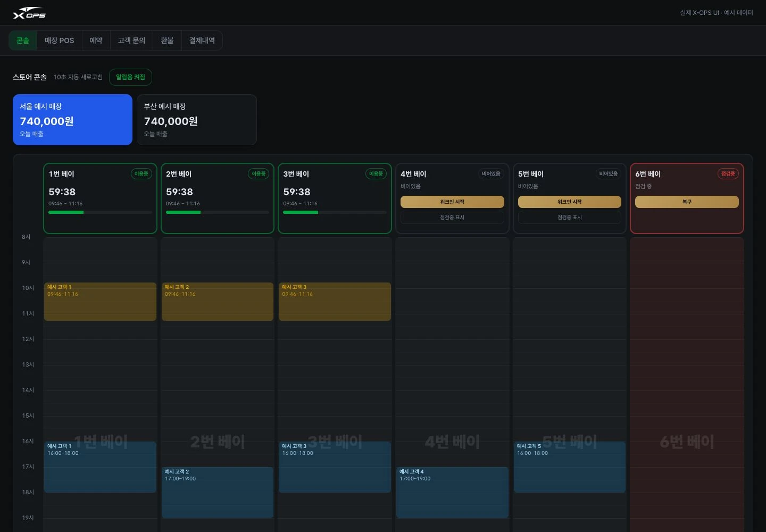Click the X-OPS logo in the header
This screenshot has height=532, width=766.
pos(29,13)
